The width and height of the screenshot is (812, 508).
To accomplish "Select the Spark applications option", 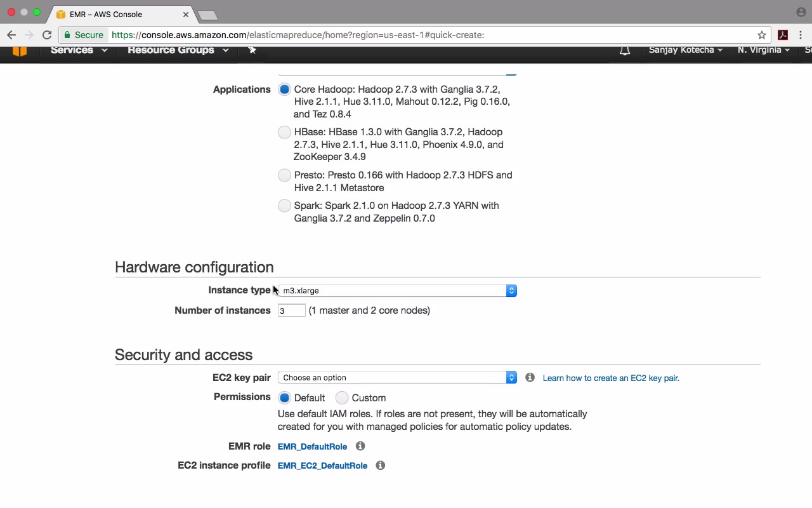I will (284, 206).
